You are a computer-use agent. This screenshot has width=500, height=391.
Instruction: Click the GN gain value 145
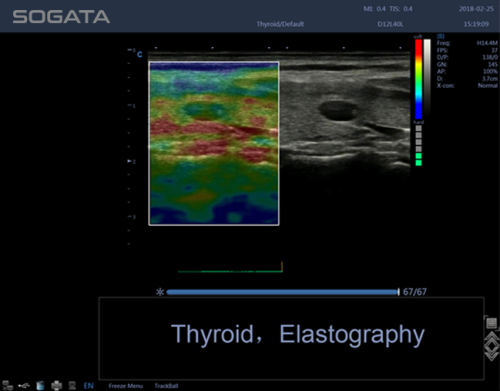492,64
